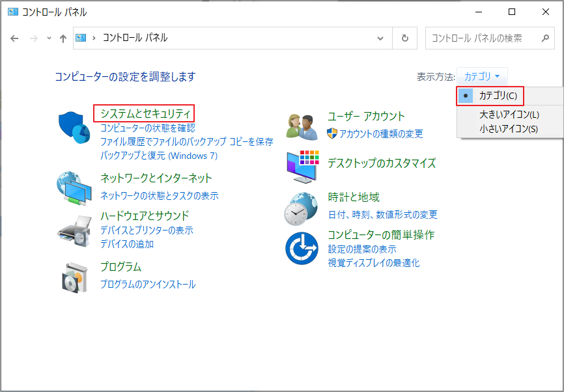Minimize the Control Panel window

[478, 12]
